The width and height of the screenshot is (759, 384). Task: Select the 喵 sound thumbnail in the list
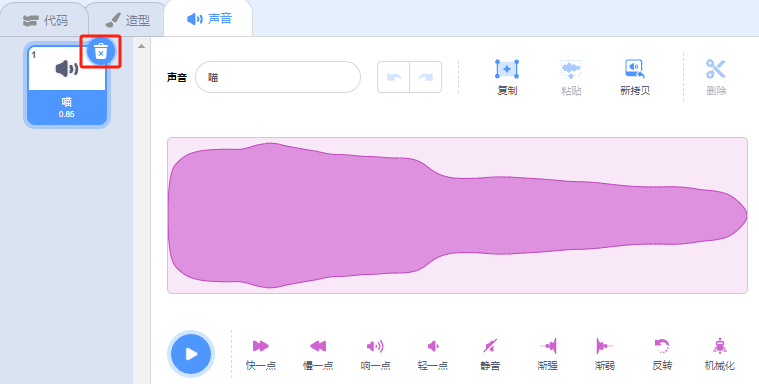tap(67, 86)
